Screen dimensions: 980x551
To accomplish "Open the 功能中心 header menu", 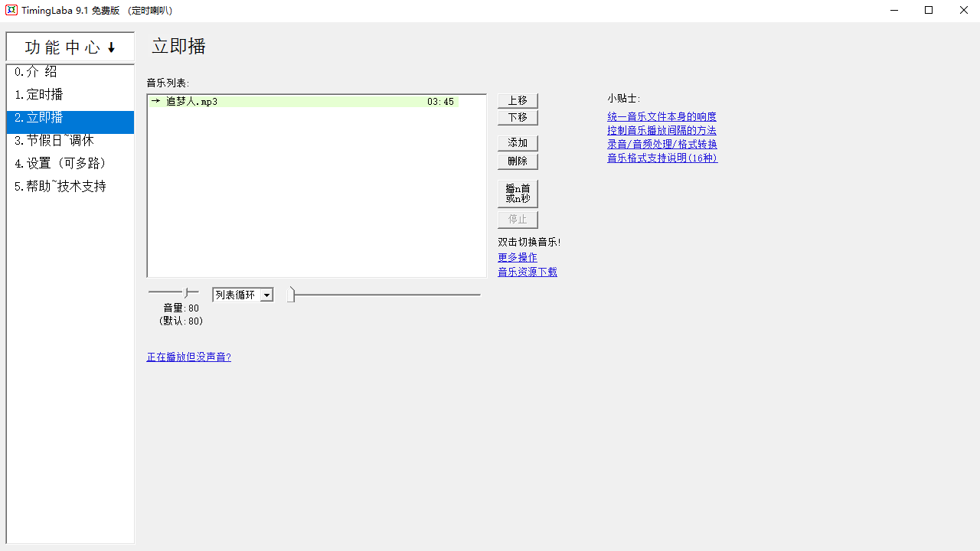I will [x=70, y=47].
